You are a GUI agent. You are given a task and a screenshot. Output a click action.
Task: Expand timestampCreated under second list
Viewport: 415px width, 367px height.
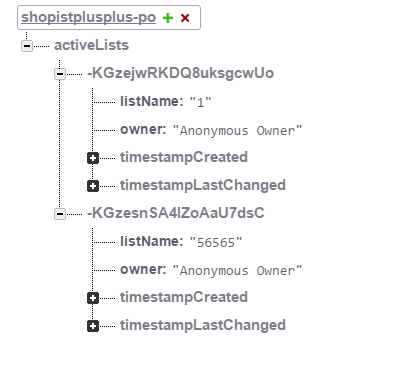[93, 298]
